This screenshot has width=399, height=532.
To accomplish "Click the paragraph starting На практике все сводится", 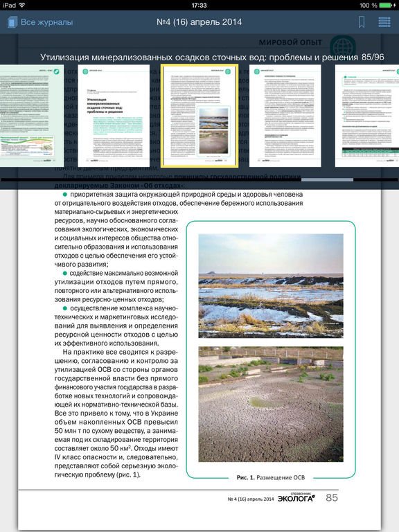I will 116,414.
